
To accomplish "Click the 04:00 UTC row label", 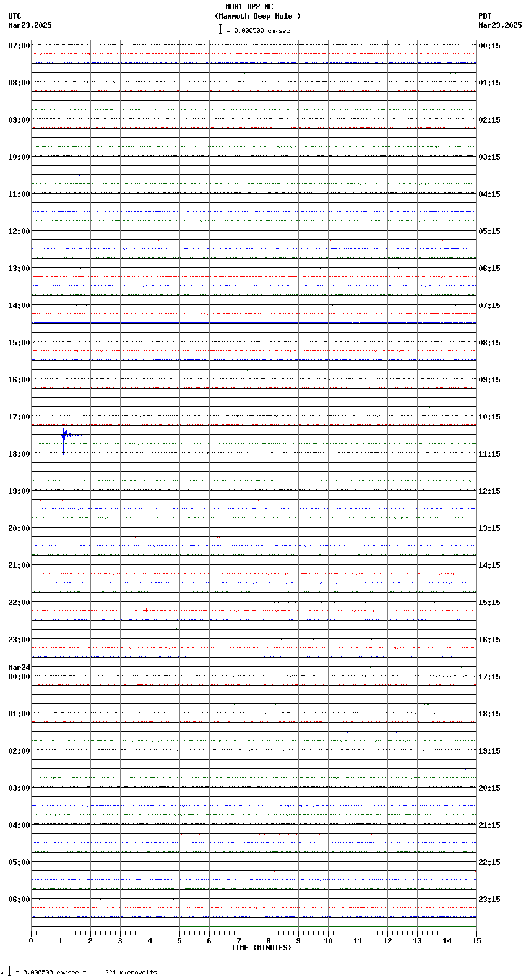I will (19, 825).
